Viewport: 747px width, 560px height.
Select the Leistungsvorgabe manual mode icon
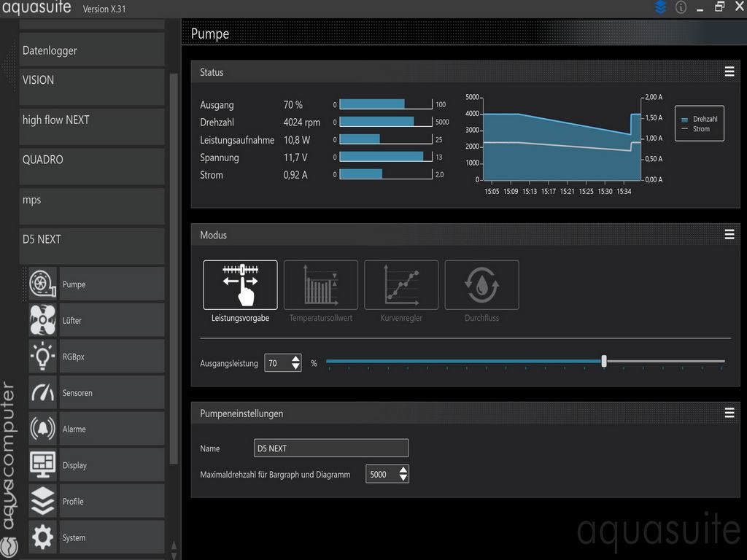click(x=240, y=285)
